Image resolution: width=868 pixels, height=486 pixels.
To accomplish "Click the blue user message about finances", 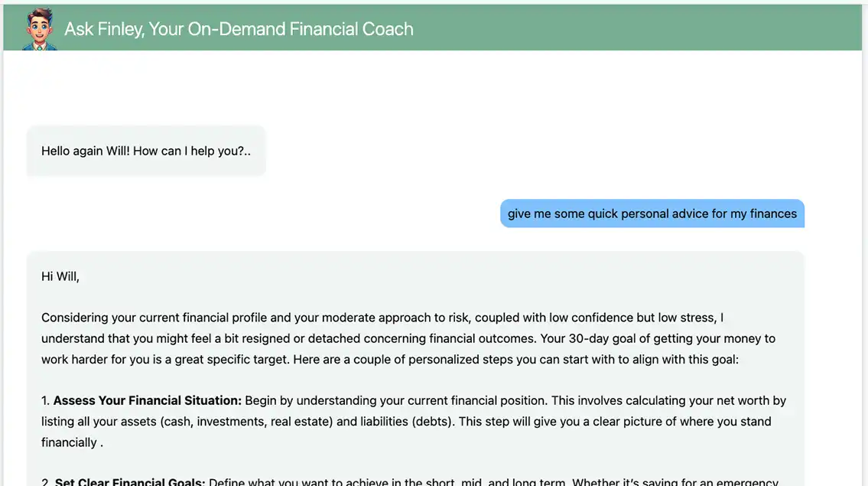I will (652, 214).
